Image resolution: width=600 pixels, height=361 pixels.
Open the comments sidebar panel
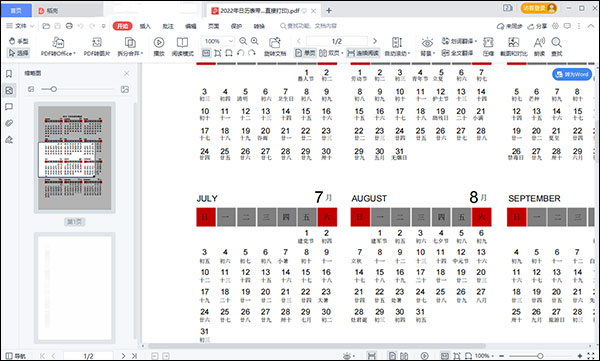[x=9, y=107]
